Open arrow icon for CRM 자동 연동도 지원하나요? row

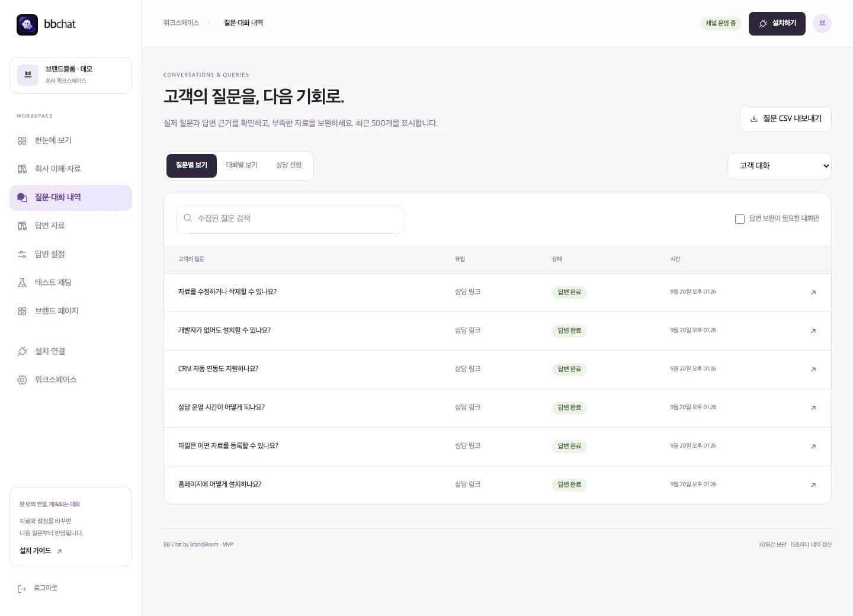tap(813, 369)
